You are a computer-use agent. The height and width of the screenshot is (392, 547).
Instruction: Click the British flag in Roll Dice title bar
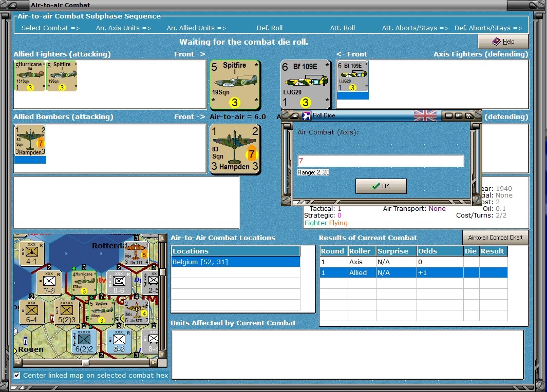click(x=425, y=115)
